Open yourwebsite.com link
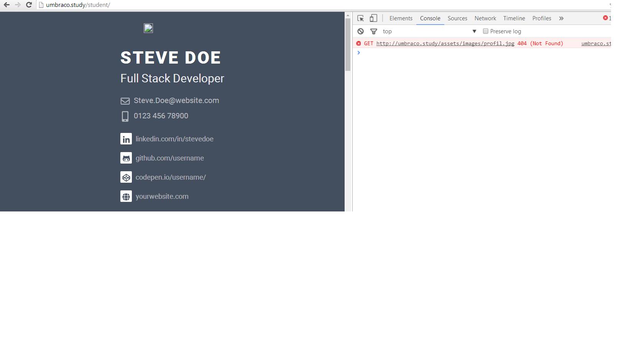 coord(162,196)
